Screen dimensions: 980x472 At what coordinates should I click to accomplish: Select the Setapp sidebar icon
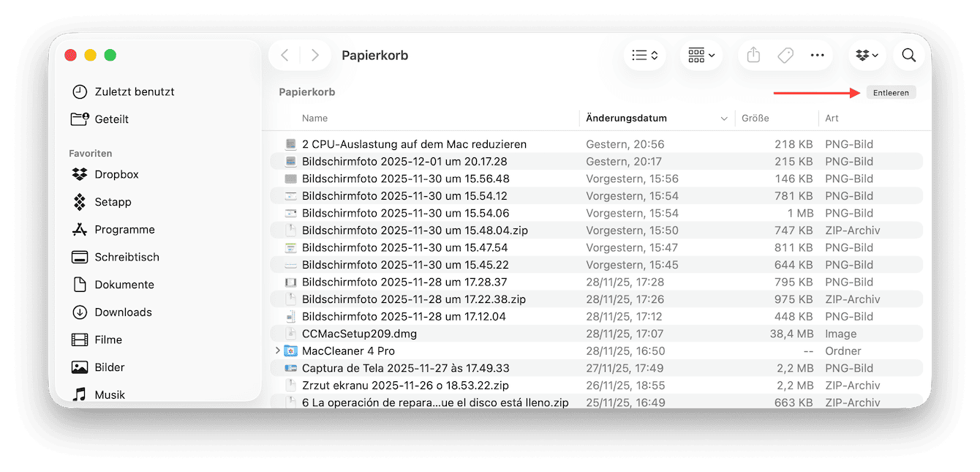pos(80,202)
